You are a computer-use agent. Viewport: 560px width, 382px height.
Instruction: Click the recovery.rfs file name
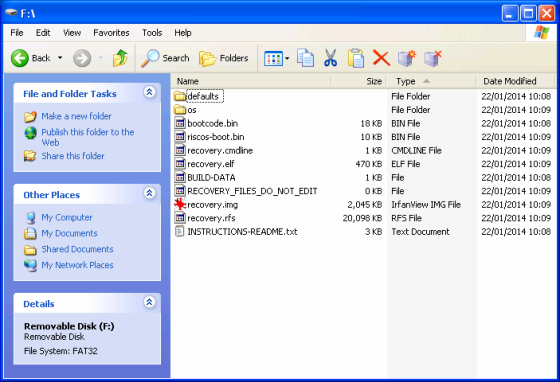point(211,218)
